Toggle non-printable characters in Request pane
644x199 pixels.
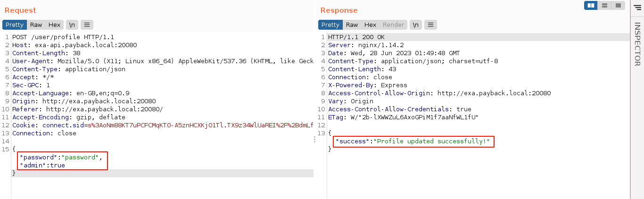coord(72,25)
